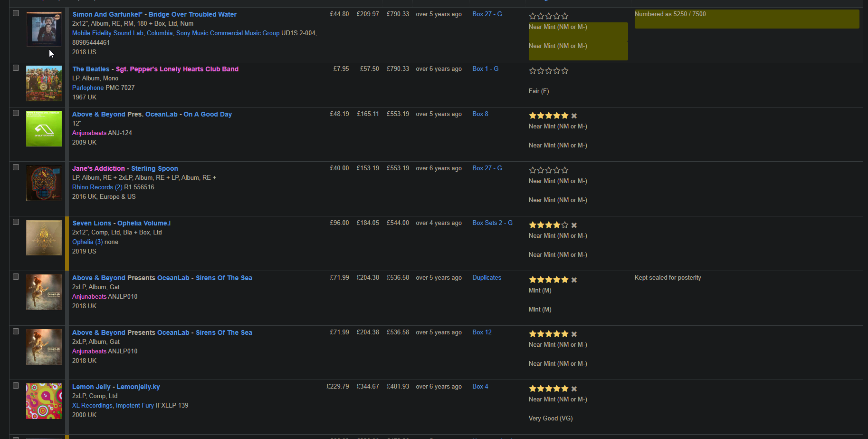Open the Lemonjelly.ky cover thumbnail
868x439 pixels.
[x=44, y=401]
